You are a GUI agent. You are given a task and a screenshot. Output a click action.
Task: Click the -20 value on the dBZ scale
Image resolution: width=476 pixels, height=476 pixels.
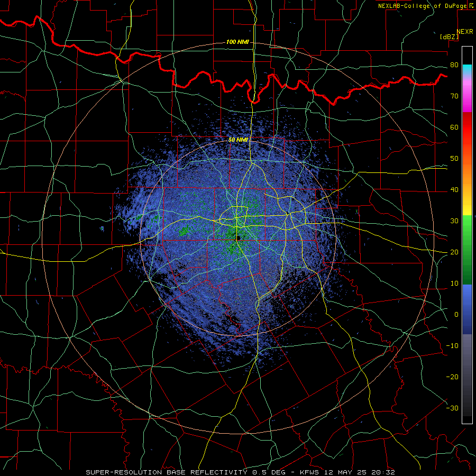pyautogui.click(x=452, y=377)
